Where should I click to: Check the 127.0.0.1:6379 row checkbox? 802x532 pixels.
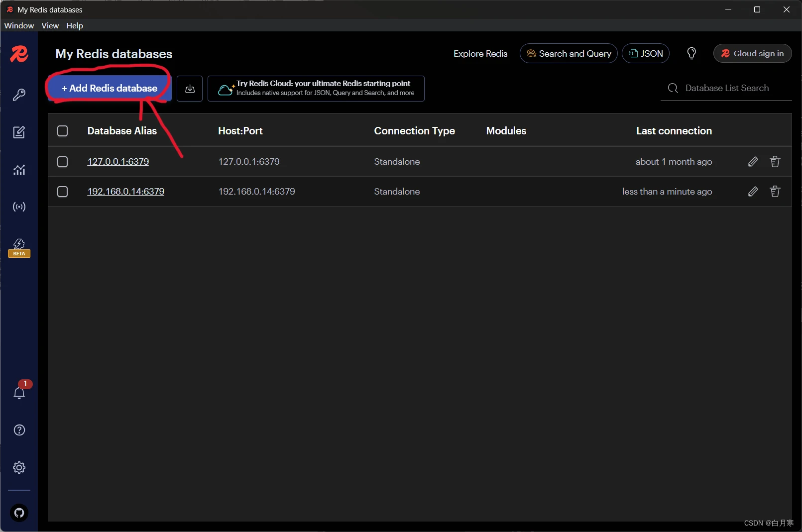click(x=62, y=162)
